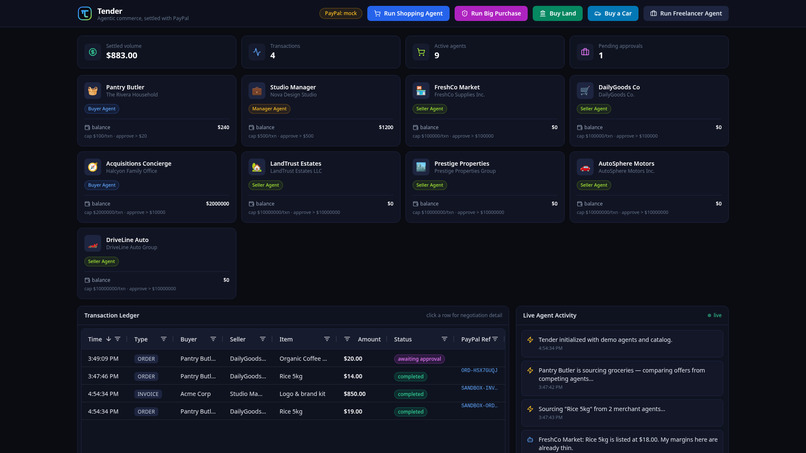Click the Buy Land button
The height and width of the screenshot is (453, 806).
pos(557,13)
